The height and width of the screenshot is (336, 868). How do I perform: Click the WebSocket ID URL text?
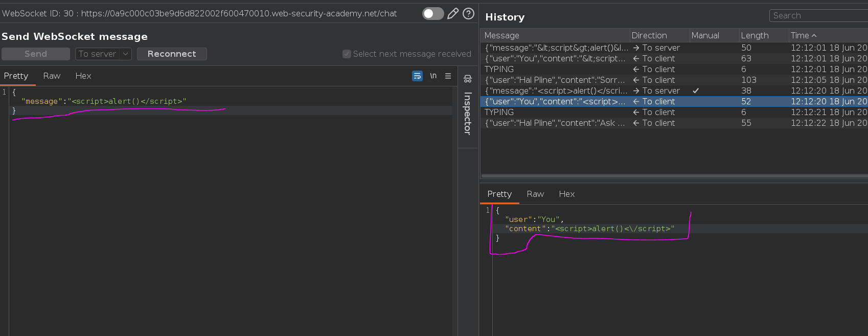199,14
